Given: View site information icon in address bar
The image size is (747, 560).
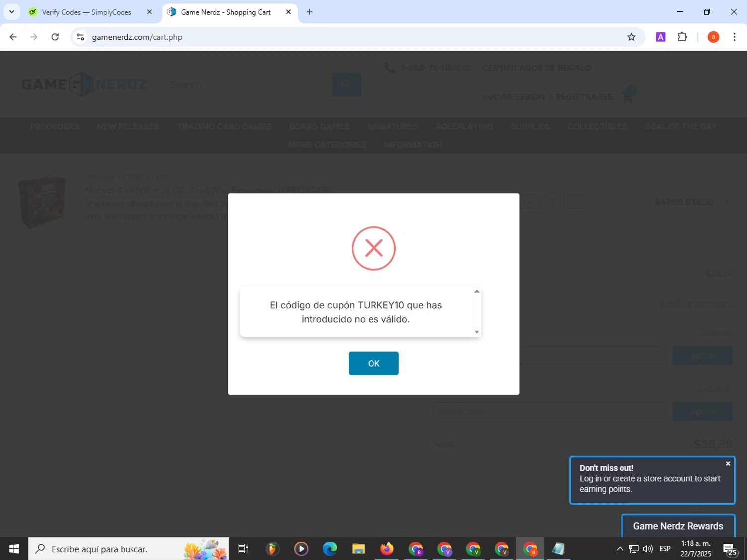Looking at the screenshot, I should coord(80,37).
